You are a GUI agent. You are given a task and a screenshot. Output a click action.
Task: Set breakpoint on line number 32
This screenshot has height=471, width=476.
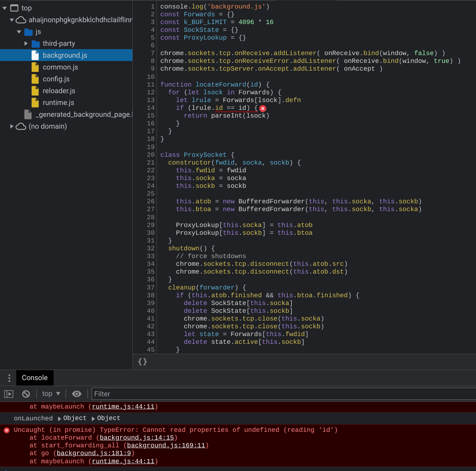coord(151,248)
